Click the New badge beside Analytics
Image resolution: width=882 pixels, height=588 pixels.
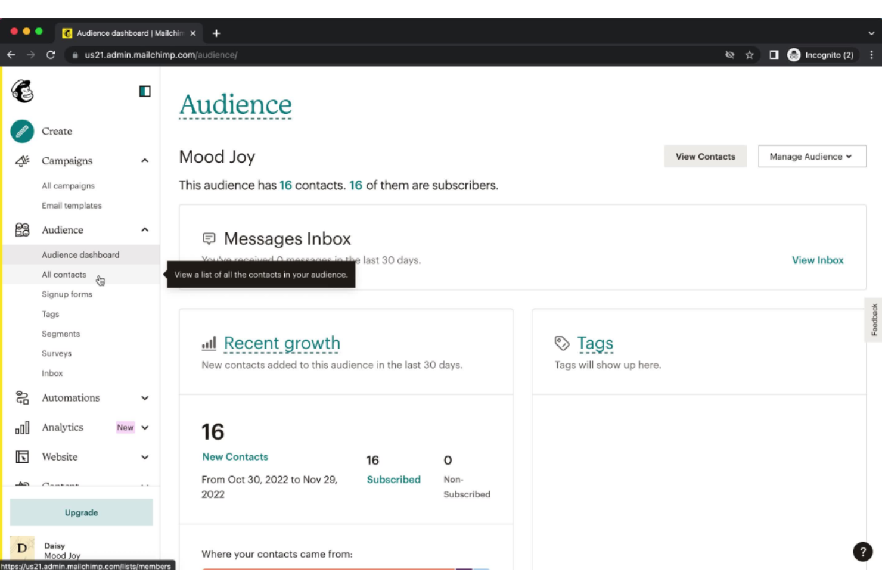point(125,428)
